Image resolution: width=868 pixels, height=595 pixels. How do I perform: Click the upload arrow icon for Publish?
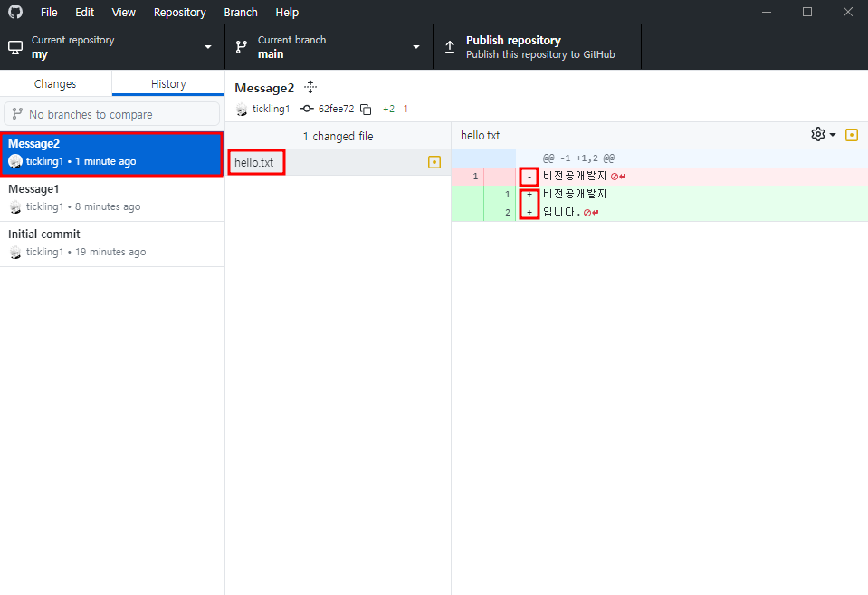450,47
